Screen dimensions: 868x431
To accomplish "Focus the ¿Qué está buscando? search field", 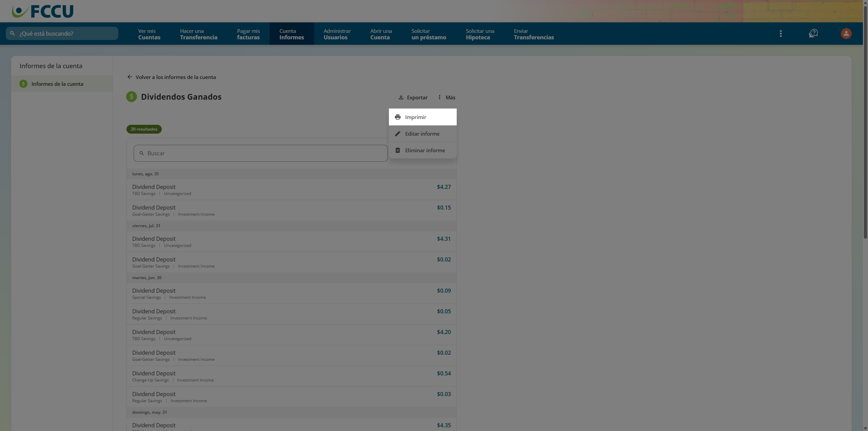I will pyautogui.click(x=62, y=33).
